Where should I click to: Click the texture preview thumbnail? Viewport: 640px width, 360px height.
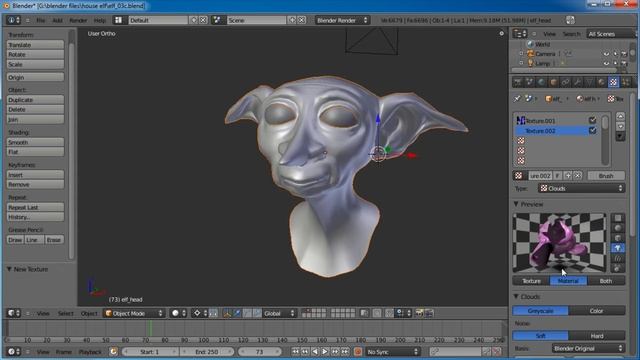coord(559,242)
